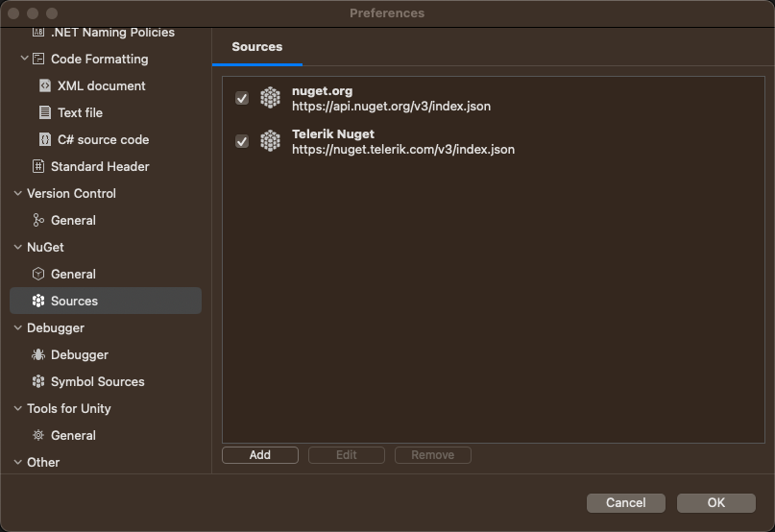Image resolution: width=775 pixels, height=532 pixels.
Task: Click the Debugger bug icon
Action: click(x=38, y=354)
